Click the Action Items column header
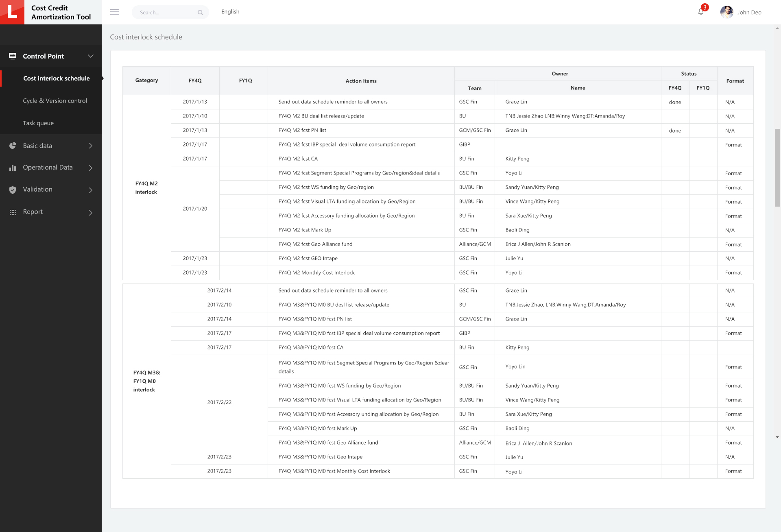Screen dimensions: 781x532 coord(361,81)
